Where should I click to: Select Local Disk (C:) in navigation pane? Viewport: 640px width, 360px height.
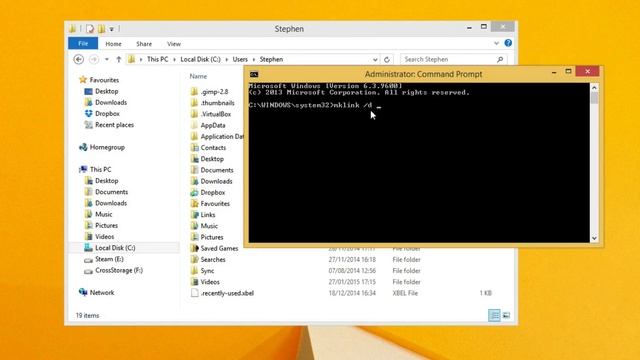[x=115, y=248]
